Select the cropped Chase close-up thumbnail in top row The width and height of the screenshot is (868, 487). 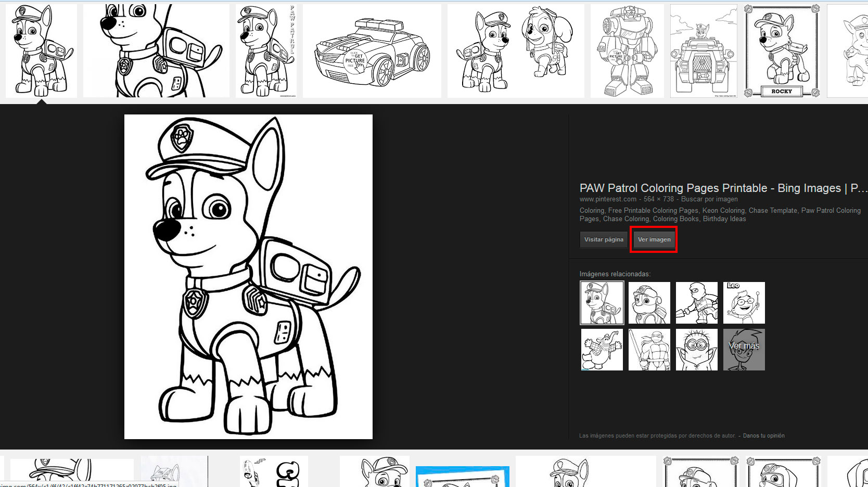tap(156, 51)
